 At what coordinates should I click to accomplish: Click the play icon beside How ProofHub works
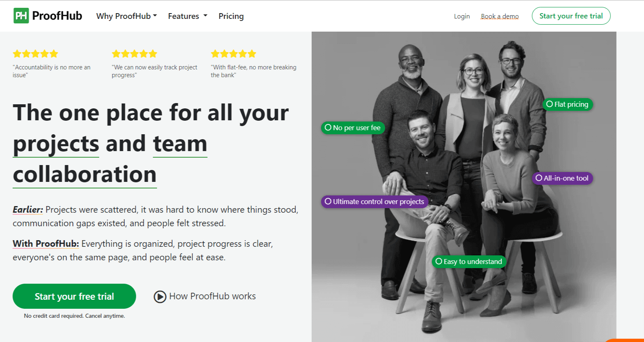coord(160,296)
